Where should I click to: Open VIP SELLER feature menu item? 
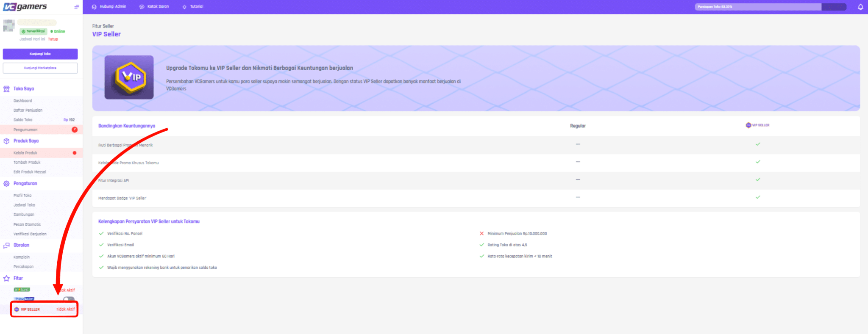point(44,309)
